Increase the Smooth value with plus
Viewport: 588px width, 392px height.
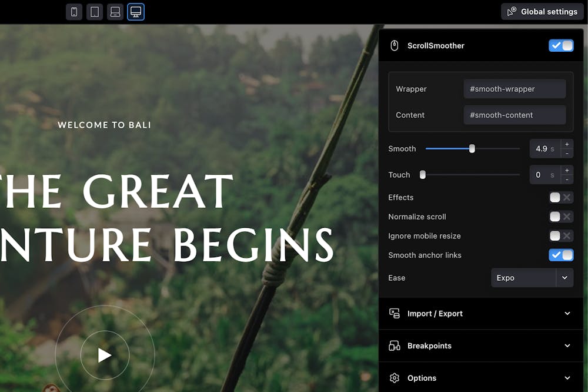pyautogui.click(x=567, y=144)
